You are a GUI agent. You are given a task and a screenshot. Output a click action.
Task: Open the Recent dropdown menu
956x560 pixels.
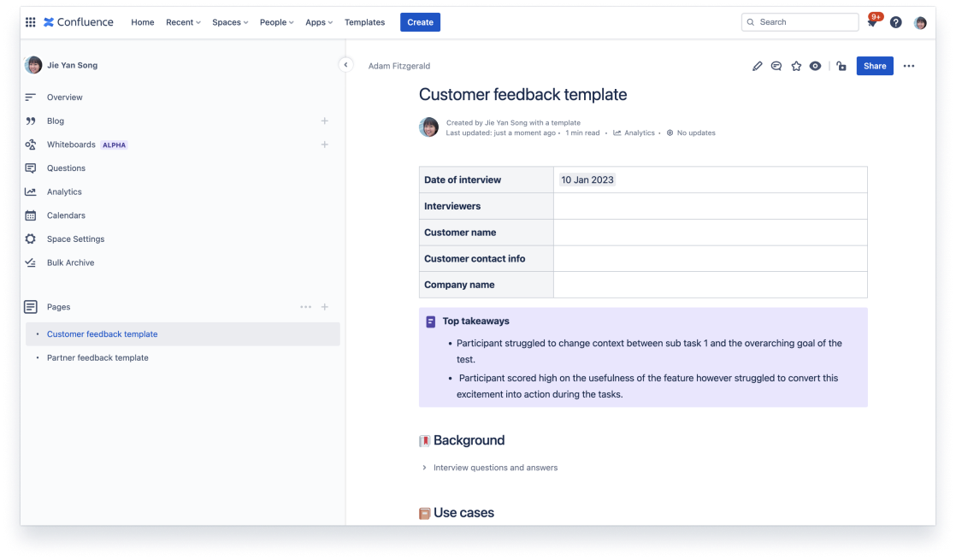click(x=183, y=22)
